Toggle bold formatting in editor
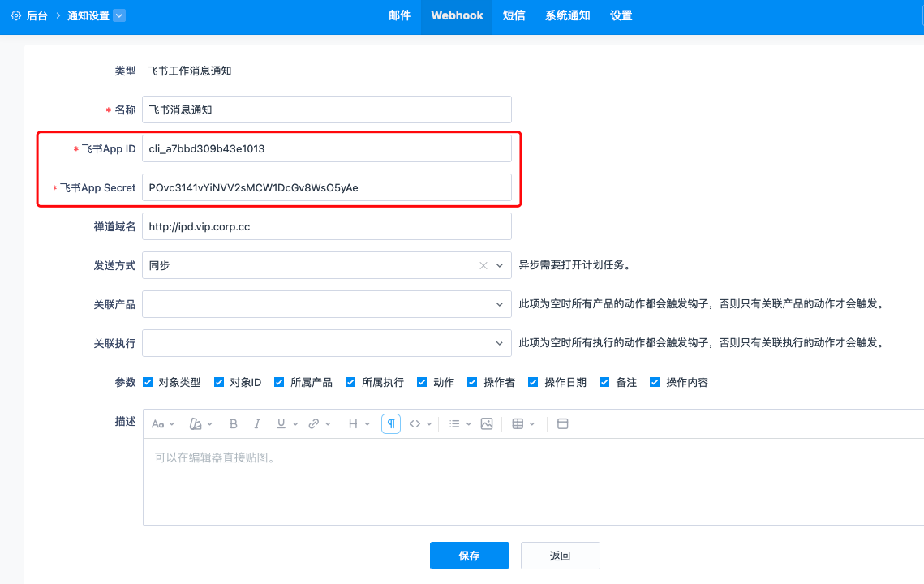The width and height of the screenshot is (924, 584). click(234, 423)
